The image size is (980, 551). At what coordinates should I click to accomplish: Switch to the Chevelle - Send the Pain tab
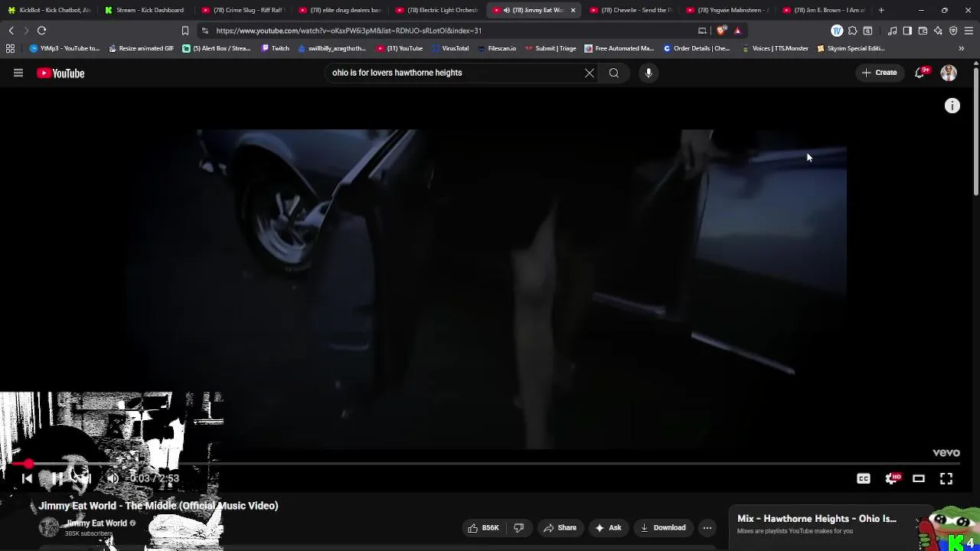click(x=630, y=10)
